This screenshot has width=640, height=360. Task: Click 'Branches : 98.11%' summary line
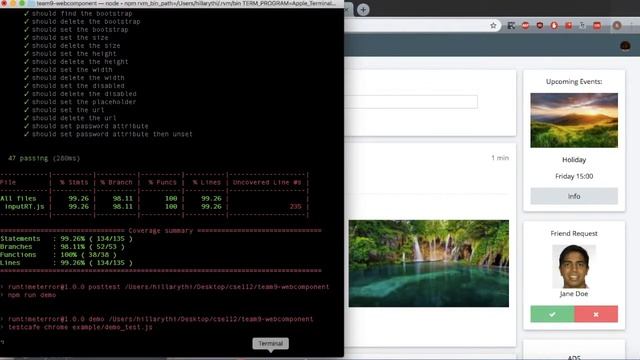62,247
